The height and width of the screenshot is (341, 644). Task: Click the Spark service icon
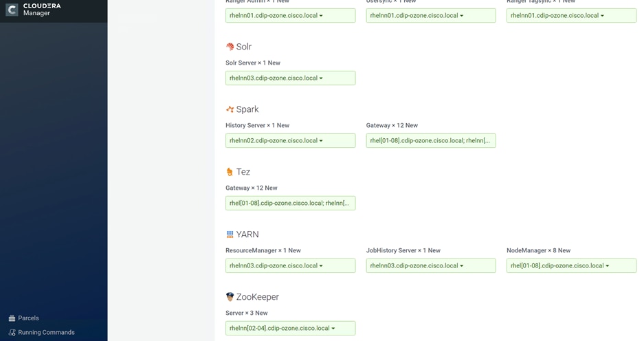230,109
